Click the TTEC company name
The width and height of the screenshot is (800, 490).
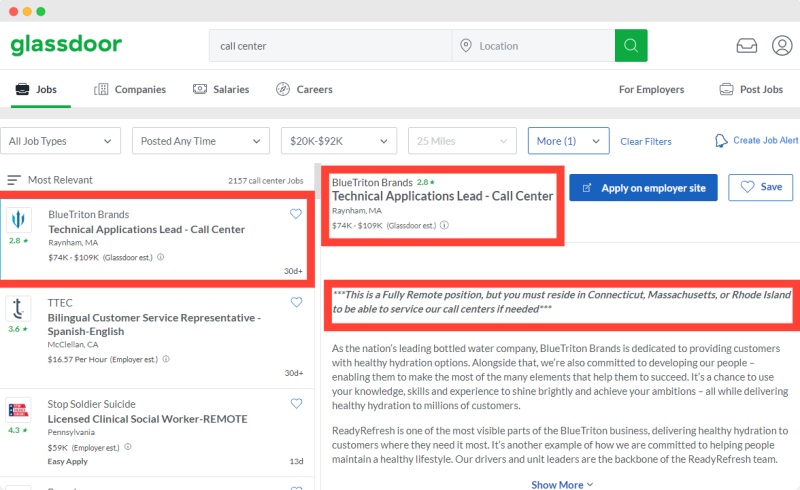(60, 303)
